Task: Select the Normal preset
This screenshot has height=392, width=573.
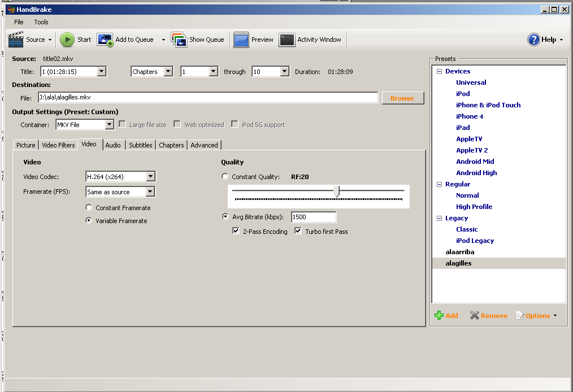Action: 467,195
